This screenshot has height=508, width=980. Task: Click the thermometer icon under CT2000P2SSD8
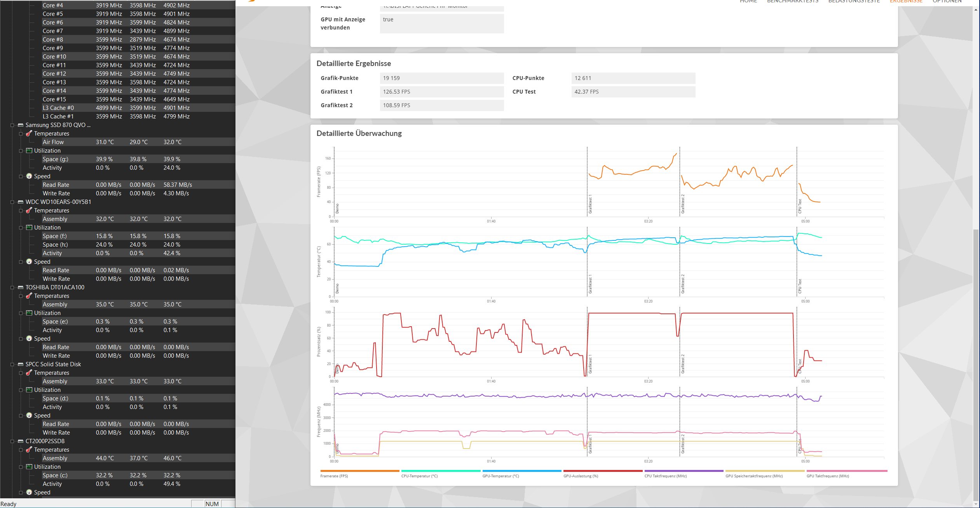[29, 450]
